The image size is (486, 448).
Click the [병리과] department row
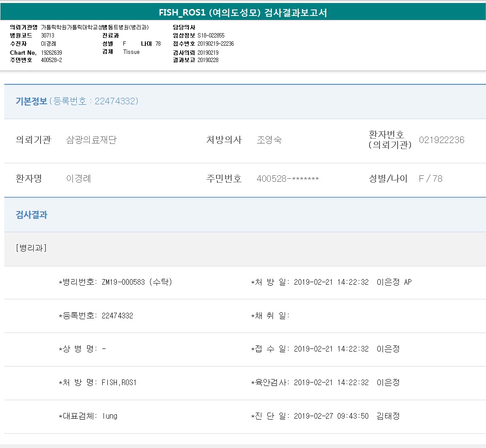pyautogui.click(x=31, y=248)
